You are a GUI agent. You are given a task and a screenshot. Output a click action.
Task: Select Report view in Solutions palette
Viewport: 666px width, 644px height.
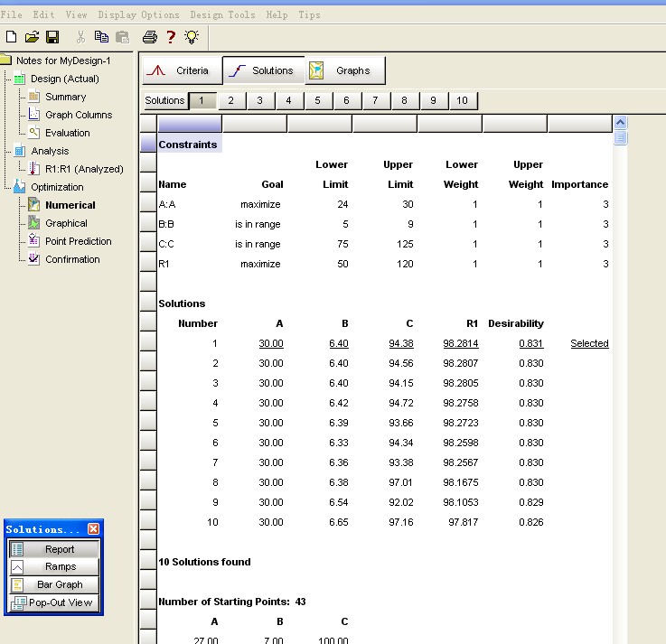click(x=53, y=549)
